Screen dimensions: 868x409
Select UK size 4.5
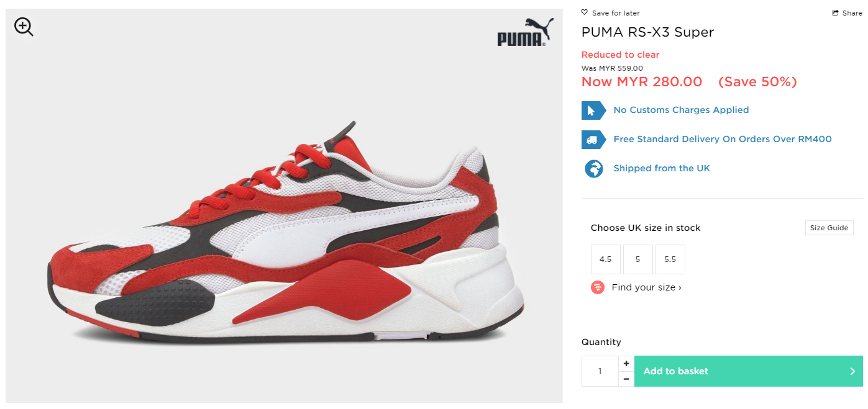point(606,259)
